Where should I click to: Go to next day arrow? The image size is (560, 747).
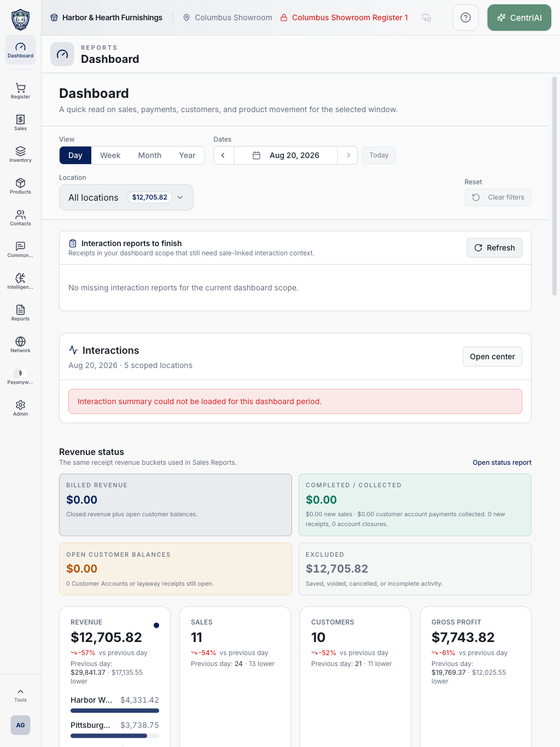(348, 155)
